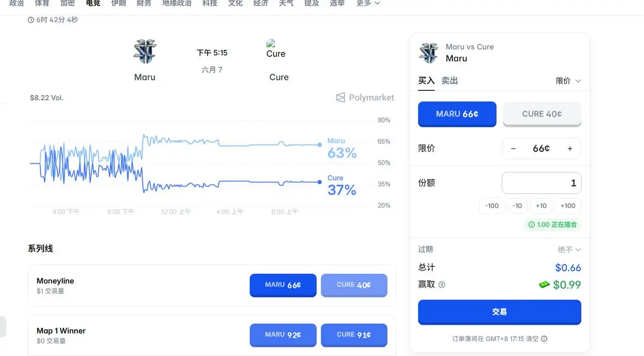Decrease limit price with minus button

point(514,148)
